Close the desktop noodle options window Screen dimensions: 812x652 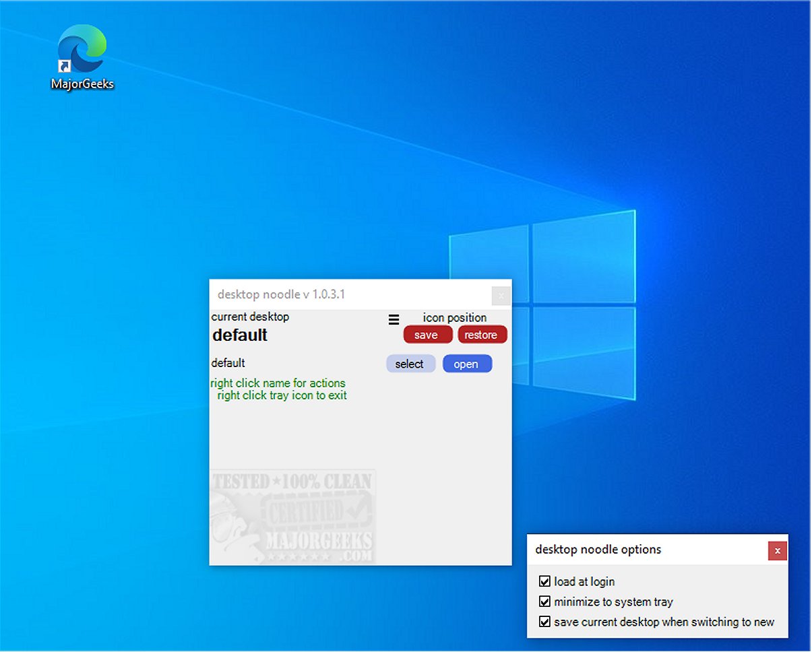pyautogui.click(x=778, y=551)
